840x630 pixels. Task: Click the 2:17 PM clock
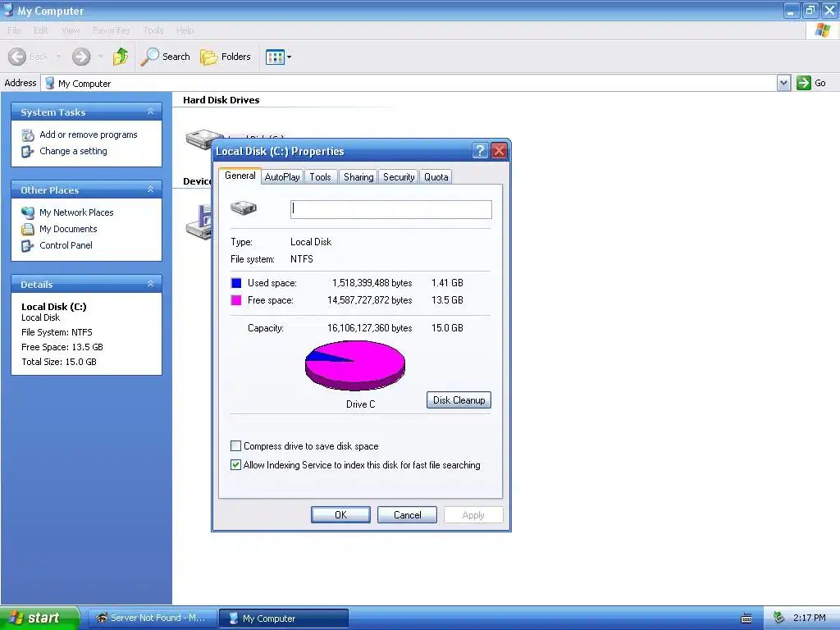pos(809,619)
